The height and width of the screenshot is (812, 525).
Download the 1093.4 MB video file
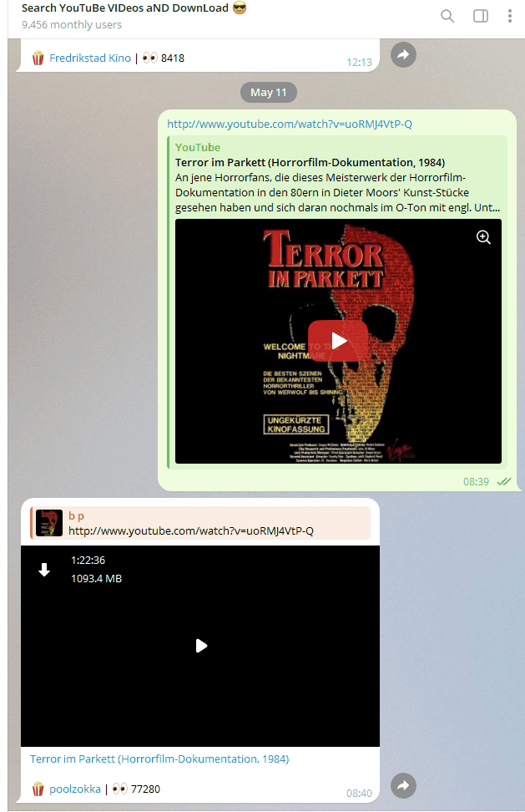pyautogui.click(x=44, y=570)
